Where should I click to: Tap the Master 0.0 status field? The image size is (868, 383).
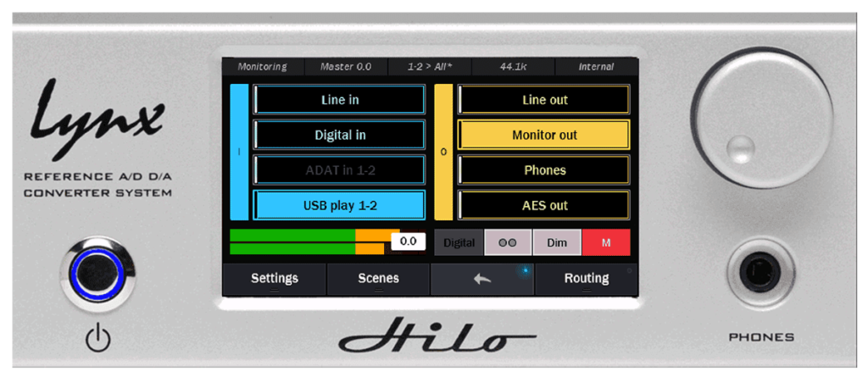(x=346, y=67)
